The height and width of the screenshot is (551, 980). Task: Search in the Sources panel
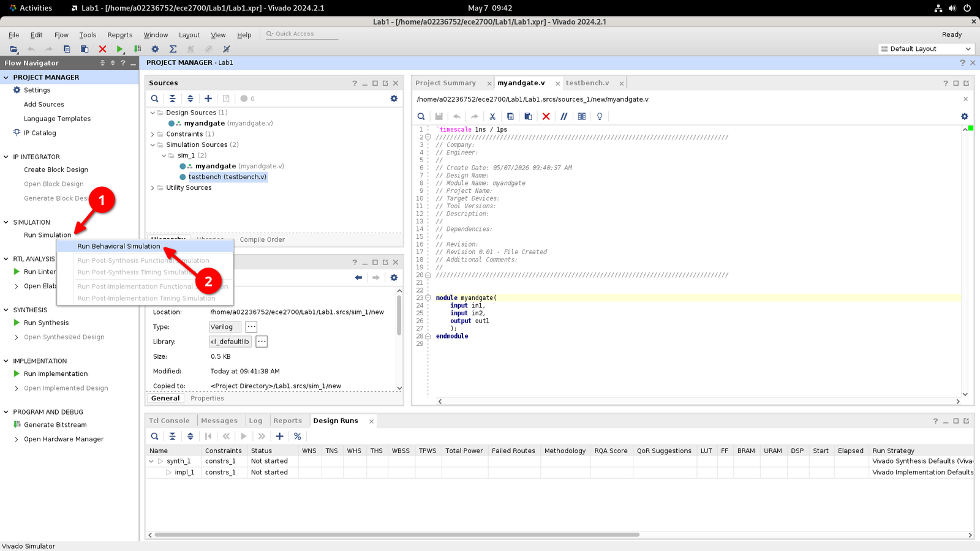tap(155, 99)
